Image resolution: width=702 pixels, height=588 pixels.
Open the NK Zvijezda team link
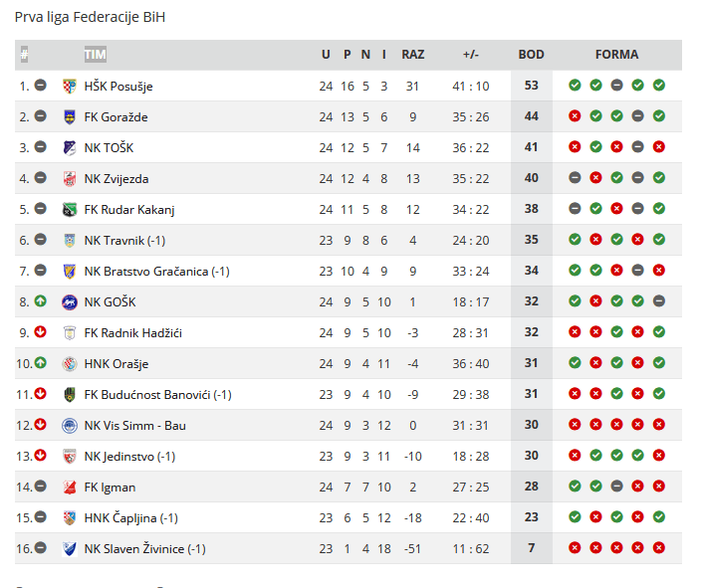tap(117, 178)
